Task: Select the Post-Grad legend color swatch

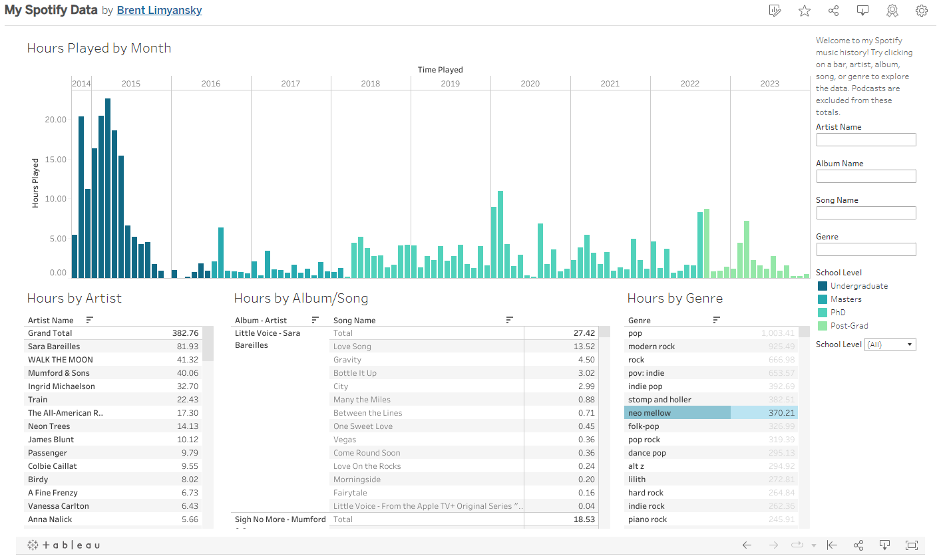Action: [x=822, y=326]
